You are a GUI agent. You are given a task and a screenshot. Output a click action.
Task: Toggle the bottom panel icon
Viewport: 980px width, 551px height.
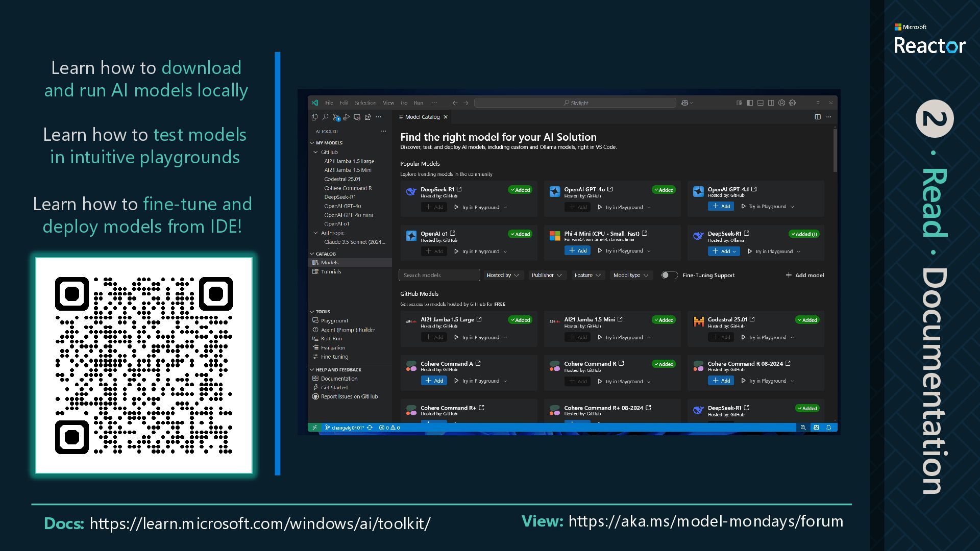pos(761,103)
